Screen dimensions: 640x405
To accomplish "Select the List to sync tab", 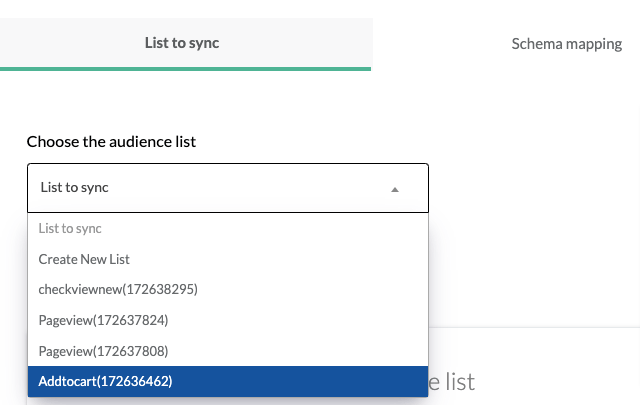I will point(186,44).
